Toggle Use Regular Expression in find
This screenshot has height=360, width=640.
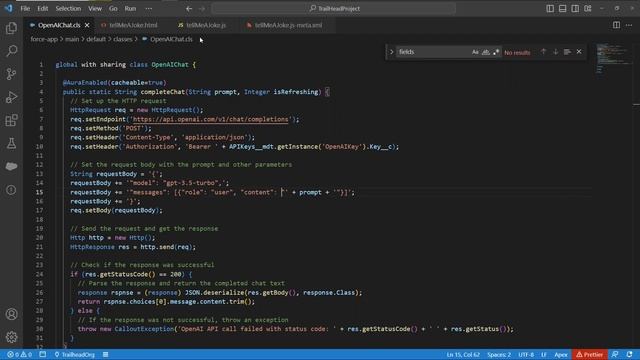(x=496, y=52)
